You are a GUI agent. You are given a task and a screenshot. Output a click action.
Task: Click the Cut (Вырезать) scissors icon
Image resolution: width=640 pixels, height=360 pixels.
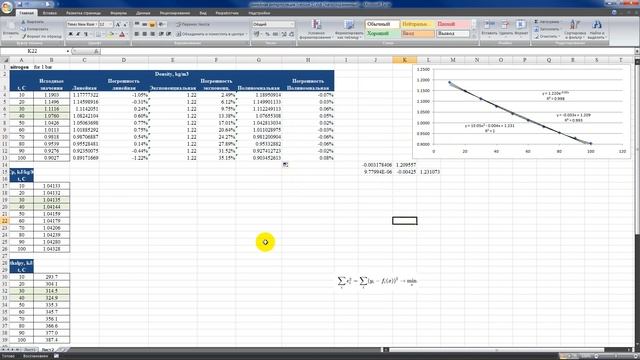click(24, 22)
